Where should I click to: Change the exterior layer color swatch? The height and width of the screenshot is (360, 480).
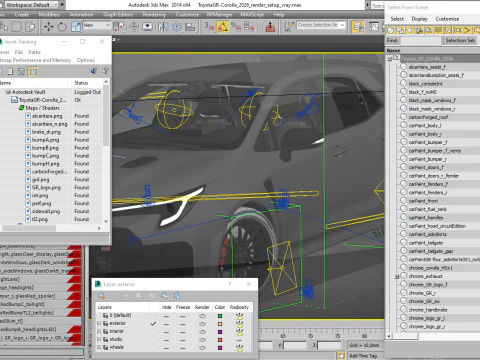click(x=220, y=324)
